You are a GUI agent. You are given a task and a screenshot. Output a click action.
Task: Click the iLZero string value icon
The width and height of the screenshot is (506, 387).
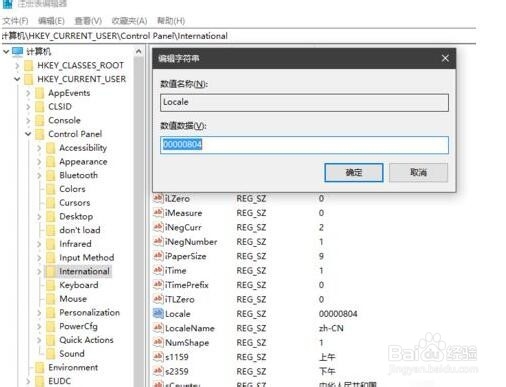[x=158, y=198]
